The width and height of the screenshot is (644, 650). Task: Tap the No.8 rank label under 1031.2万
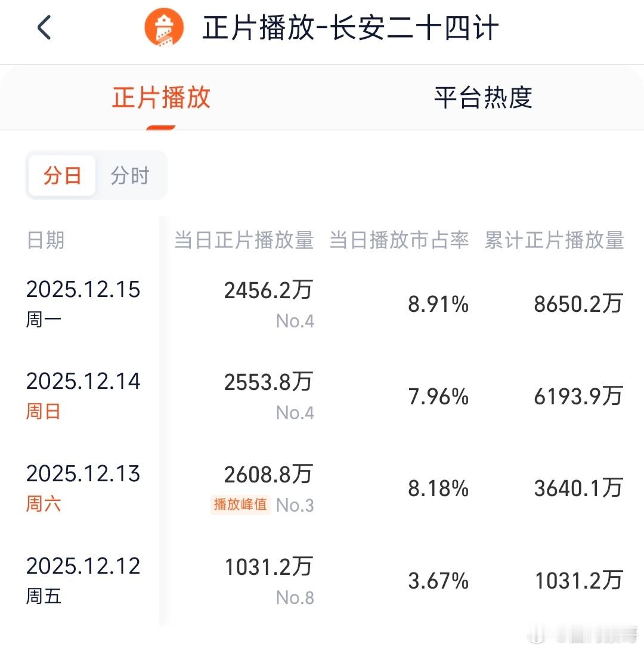tap(296, 597)
